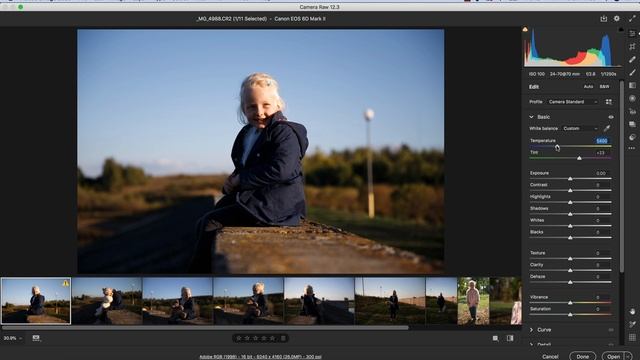The image size is (640, 360).
Task: Click the Tint value field
Action: (601, 153)
